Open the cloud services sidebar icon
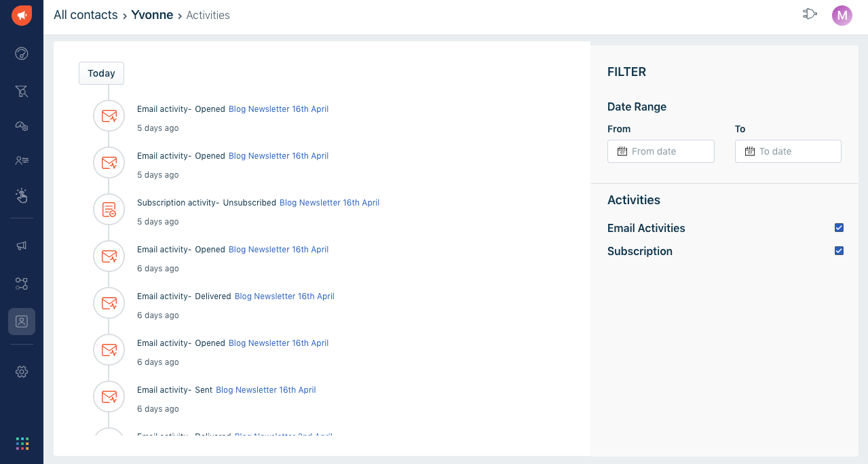The width and height of the screenshot is (868, 464). coord(21,125)
